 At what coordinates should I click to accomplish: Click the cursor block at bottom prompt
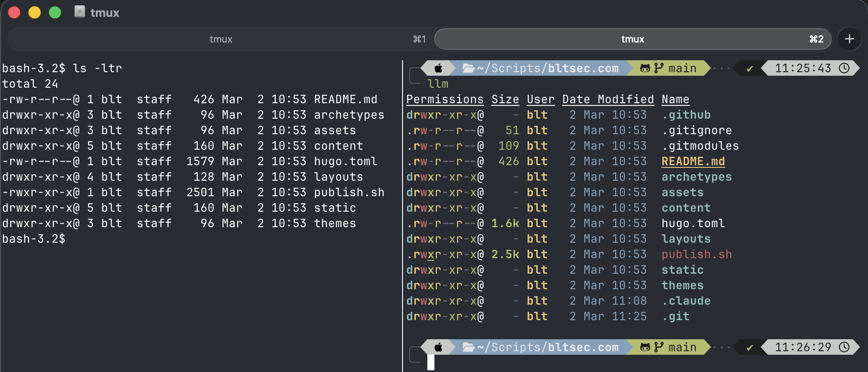point(431,362)
